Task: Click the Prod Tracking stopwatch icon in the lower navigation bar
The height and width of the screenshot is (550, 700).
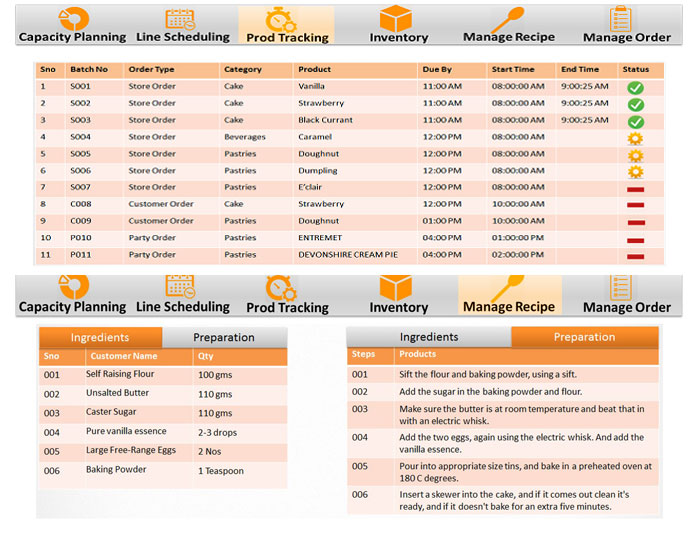Action: 280,288
